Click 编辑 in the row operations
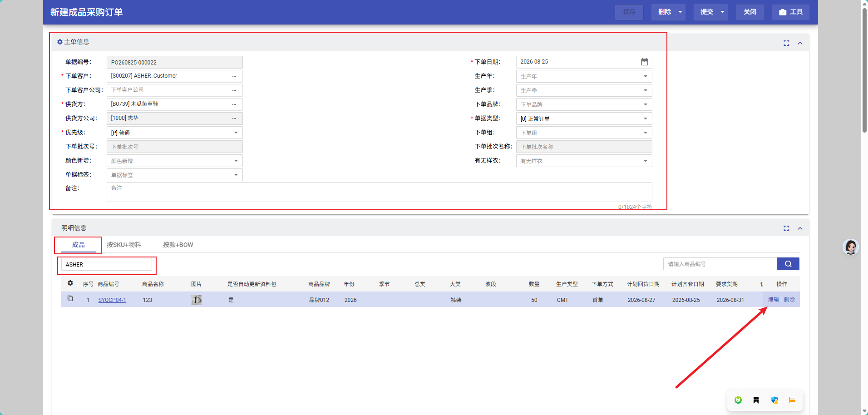Screen dimensions: 868x415 774,300
